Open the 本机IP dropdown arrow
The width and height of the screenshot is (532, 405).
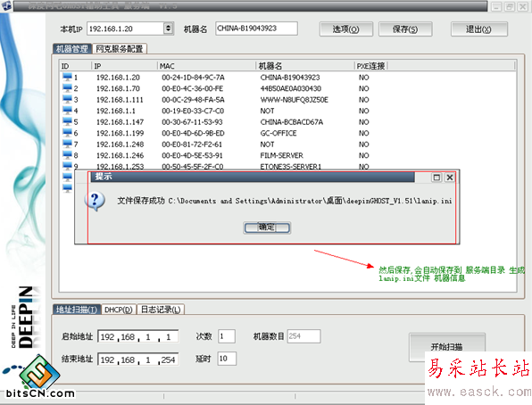[169, 29]
